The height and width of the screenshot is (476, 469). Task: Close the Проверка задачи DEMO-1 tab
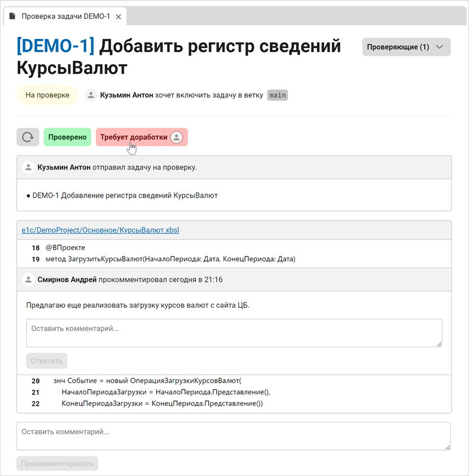(118, 17)
